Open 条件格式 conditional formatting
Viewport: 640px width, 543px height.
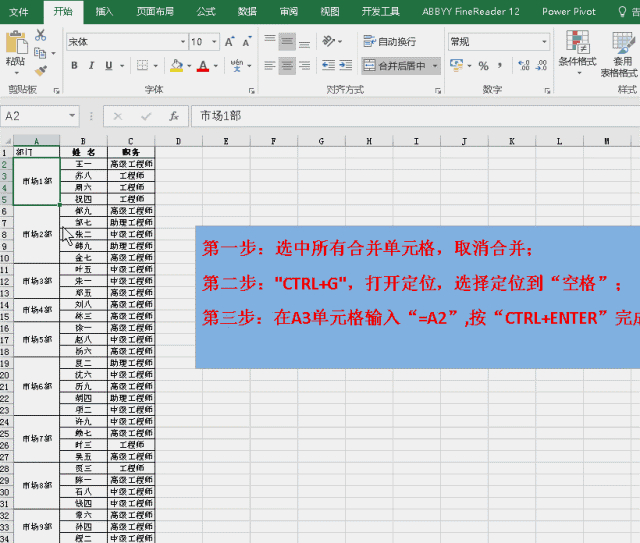coord(578,52)
